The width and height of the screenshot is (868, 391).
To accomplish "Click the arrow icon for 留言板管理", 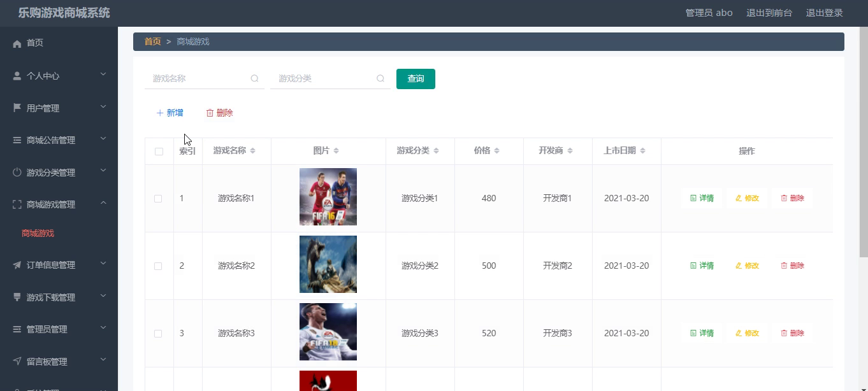I will pyautogui.click(x=17, y=362).
